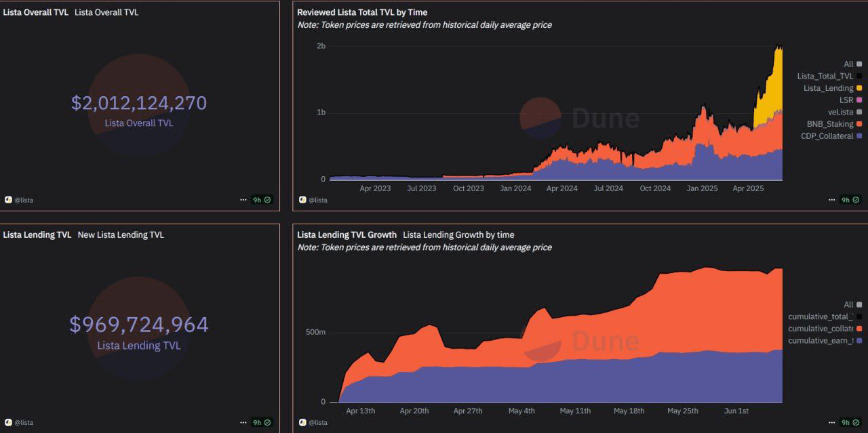Click the 'Apr 2024' x-axis label
Image resolution: width=868 pixels, height=433 pixels.
coord(562,188)
